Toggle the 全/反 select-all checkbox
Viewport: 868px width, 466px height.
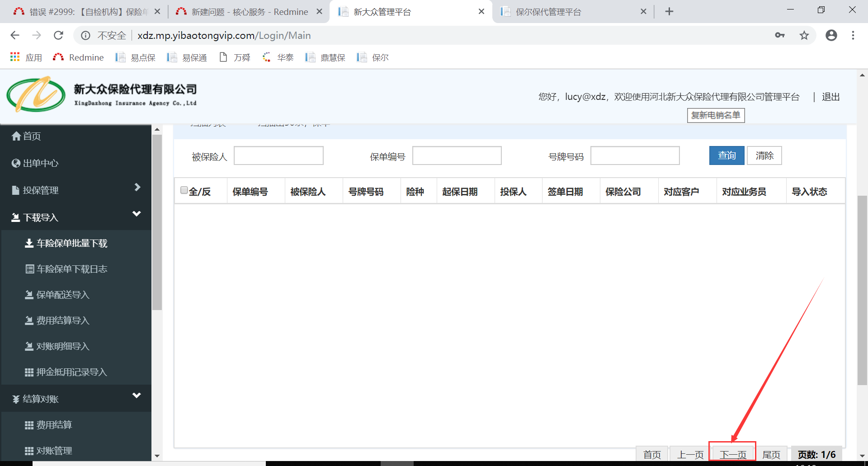[184, 190]
